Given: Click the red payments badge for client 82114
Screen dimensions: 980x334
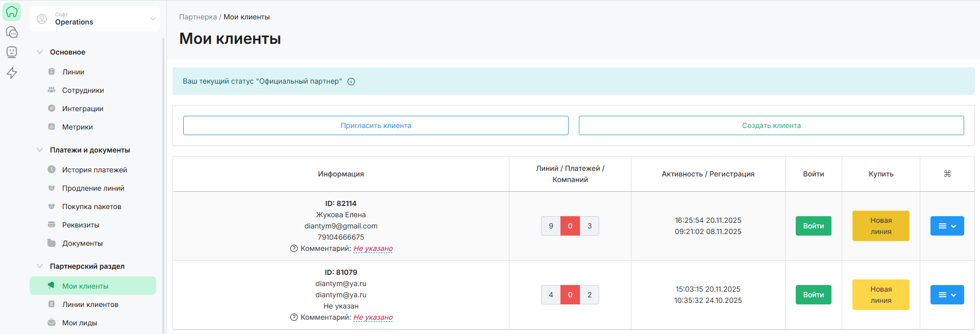Looking at the screenshot, I should tap(570, 226).
